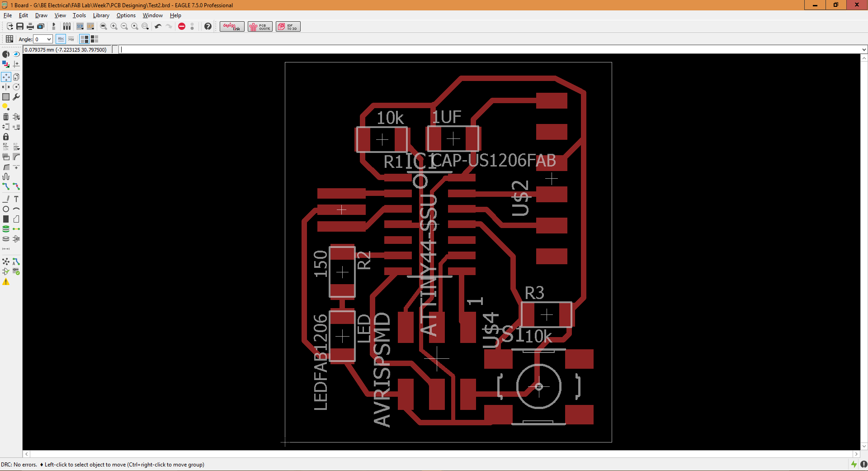Select the Rotate tool

(x=16, y=87)
